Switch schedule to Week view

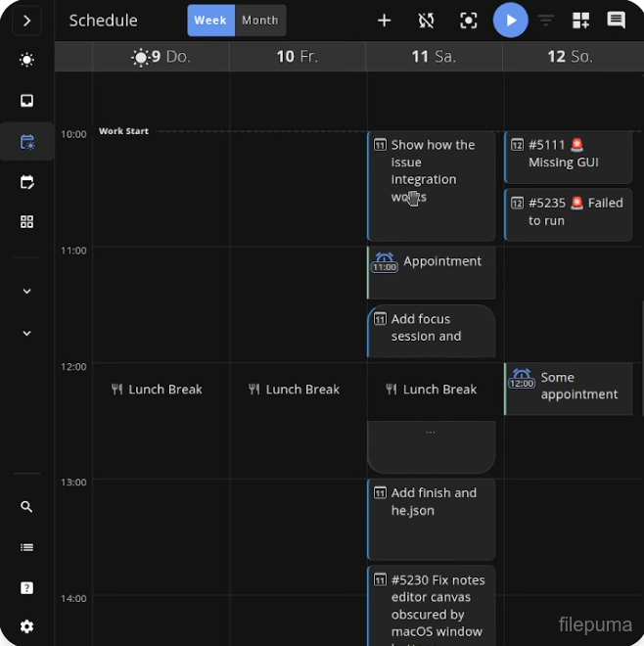(210, 21)
